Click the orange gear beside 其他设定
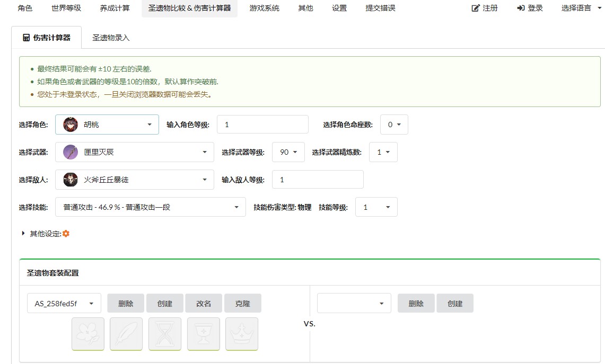The width and height of the screenshot is (605, 364). tap(66, 234)
